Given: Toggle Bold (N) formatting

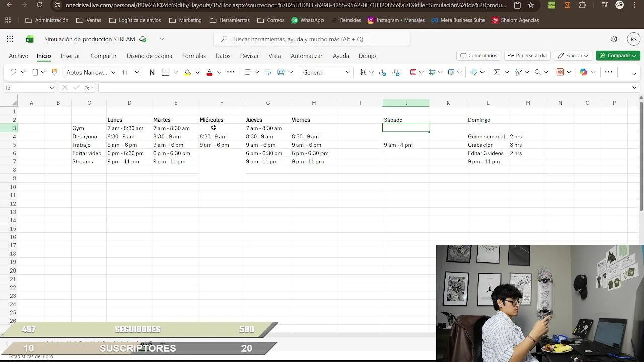Looking at the screenshot, I should [152, 72].
